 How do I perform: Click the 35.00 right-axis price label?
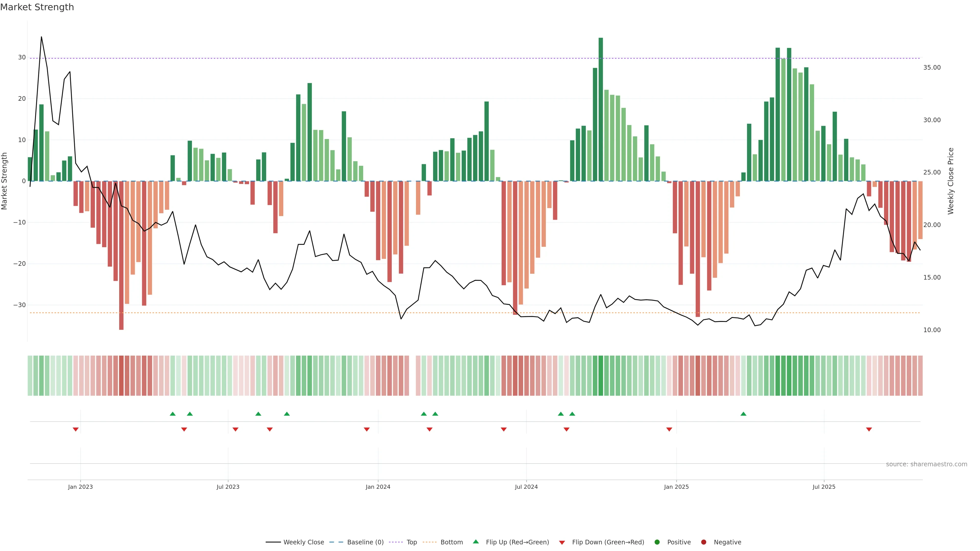(x=932, y=68)
